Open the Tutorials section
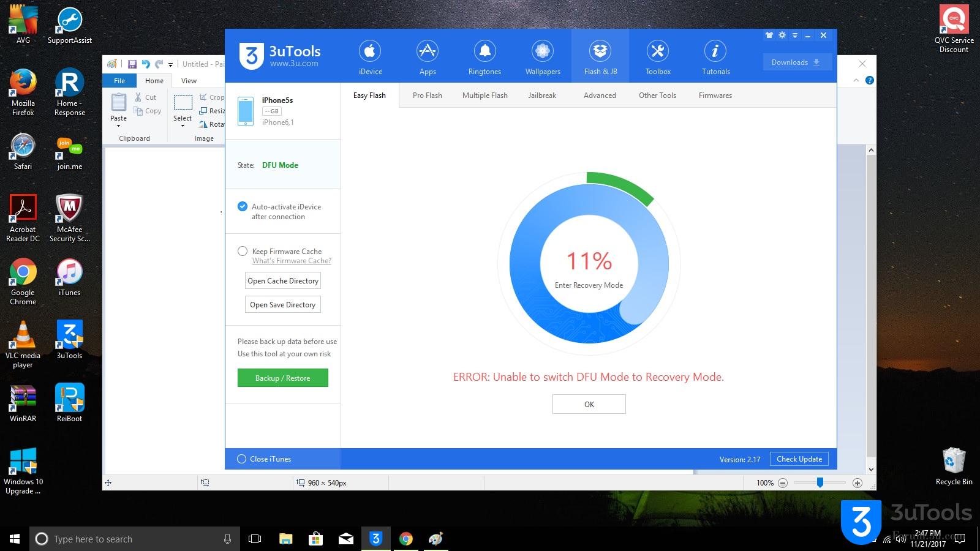Viewport: 980px width, 551px height. click(x=715, y=58)
